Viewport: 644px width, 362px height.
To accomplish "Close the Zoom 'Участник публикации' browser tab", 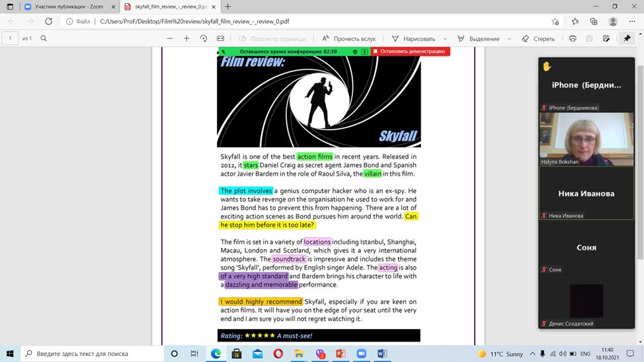I will point(113,7).
